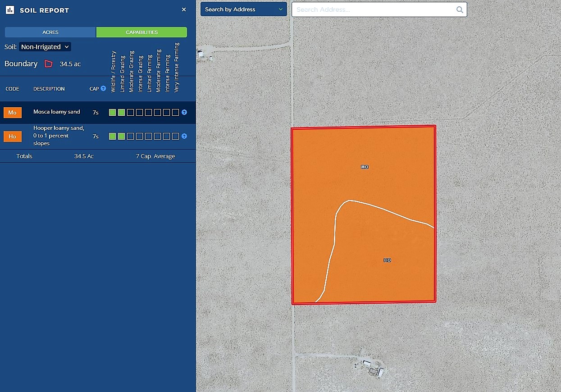This screenshot has height=392, width=561.
Task: Click help icon for Mosca loamy sand
Action: pyautogui.click(x=184, y=113)
